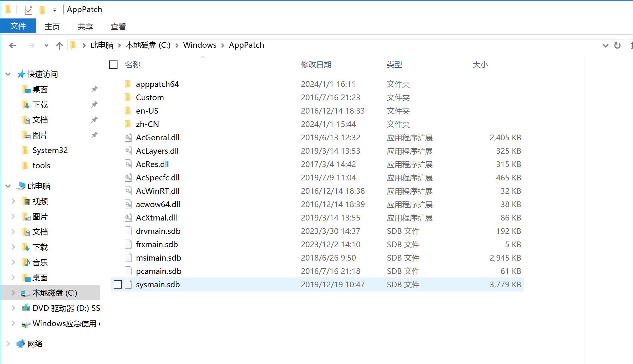The width and height of the screenshot is (633, 364).
Task: Select the AcGenral.dll file icon
Action: click(x=128, y=137)
